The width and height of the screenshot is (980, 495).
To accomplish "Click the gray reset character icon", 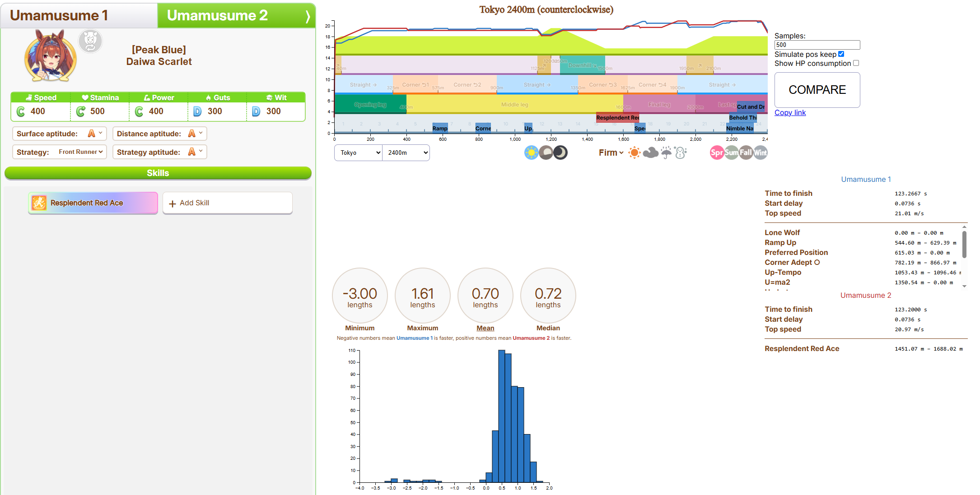I will coord(90,41).
